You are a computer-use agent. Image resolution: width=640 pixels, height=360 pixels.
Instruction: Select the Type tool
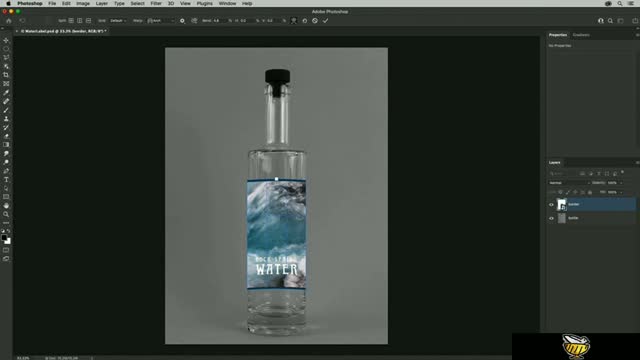[6, 180]
